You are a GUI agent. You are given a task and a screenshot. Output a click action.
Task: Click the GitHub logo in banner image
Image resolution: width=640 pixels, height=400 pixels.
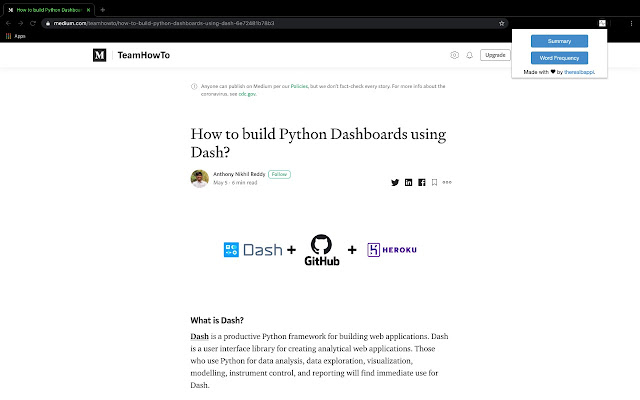pyautogui.click(x=322, y=250)
